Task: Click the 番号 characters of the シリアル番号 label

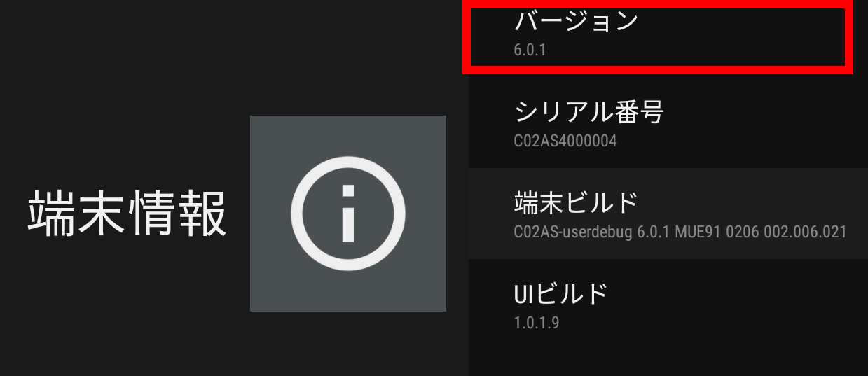Action: [639, 111]
